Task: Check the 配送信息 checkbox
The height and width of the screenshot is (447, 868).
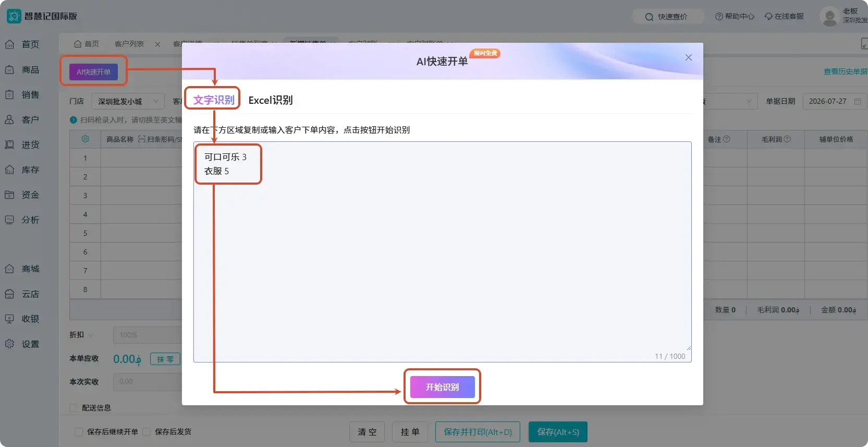Action: 74,408
